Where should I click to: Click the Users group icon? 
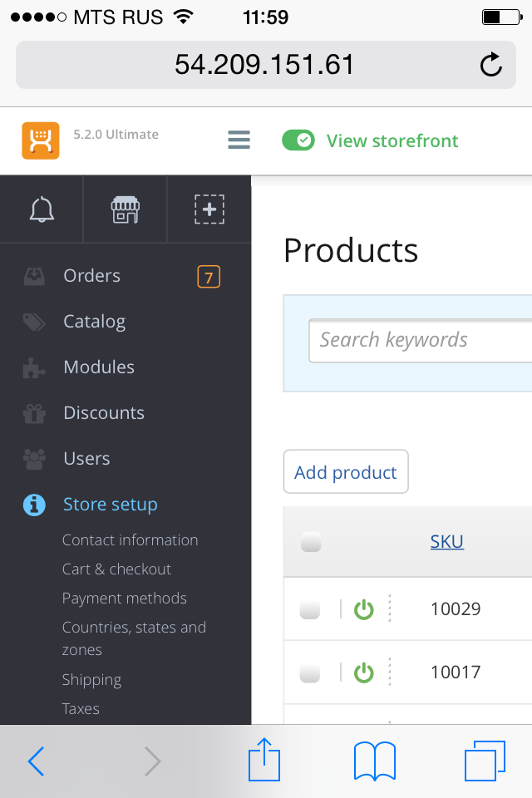(34, 459)
